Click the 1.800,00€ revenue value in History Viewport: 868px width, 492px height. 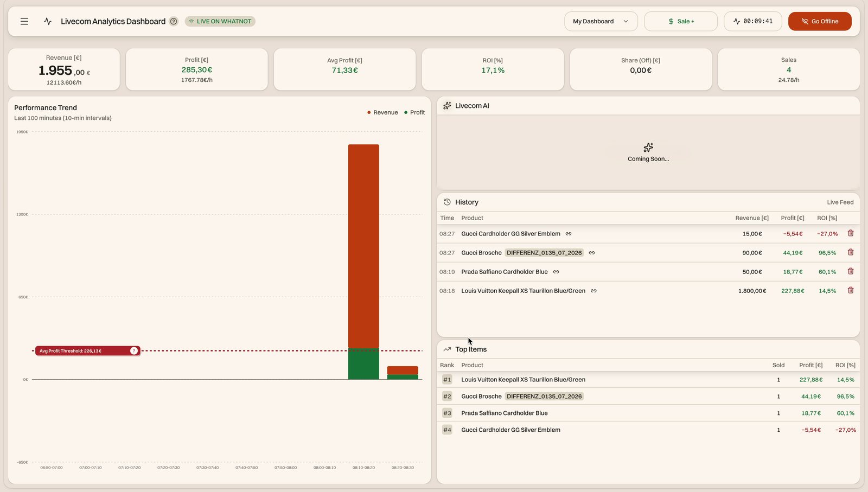[x=752, y=291]
